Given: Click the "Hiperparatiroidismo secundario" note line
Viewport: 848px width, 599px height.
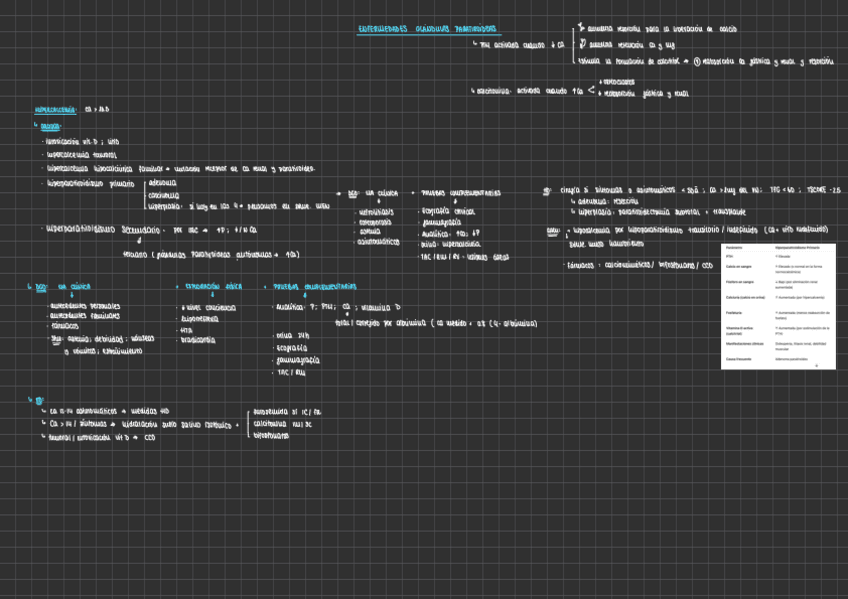Looking at the screenshot, I should point(103,230).
